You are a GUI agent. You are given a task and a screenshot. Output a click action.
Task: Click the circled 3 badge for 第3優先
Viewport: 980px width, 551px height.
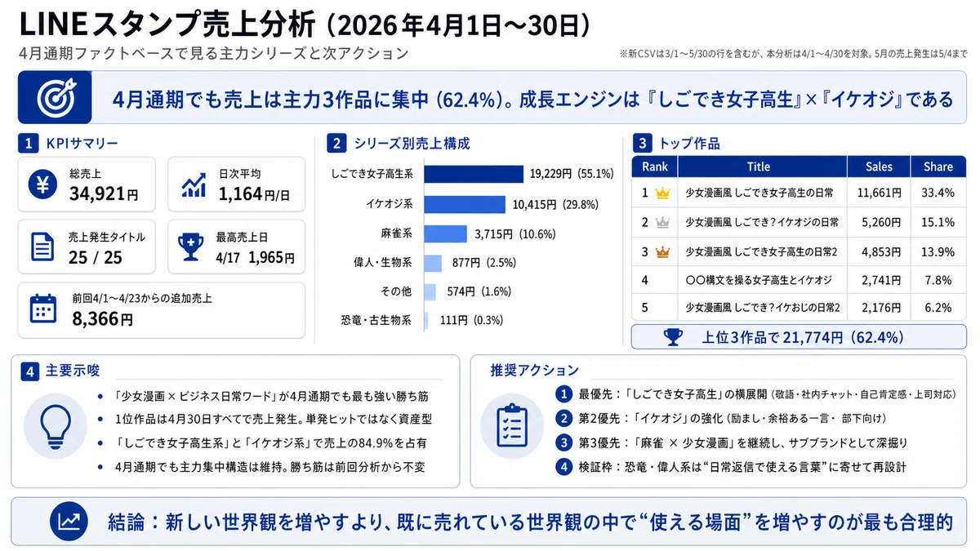[563, 442]
